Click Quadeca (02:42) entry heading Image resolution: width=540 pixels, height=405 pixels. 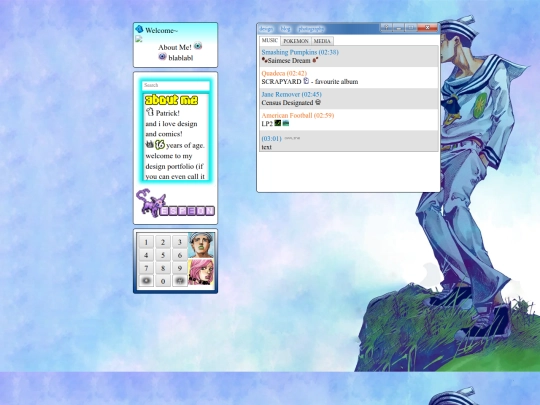[284, 73]
